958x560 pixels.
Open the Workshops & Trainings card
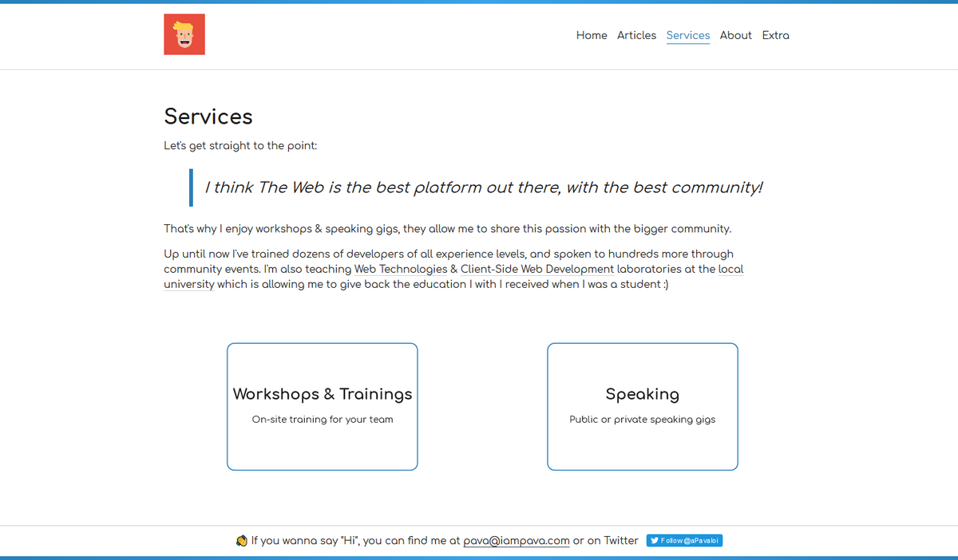point(323,407)
